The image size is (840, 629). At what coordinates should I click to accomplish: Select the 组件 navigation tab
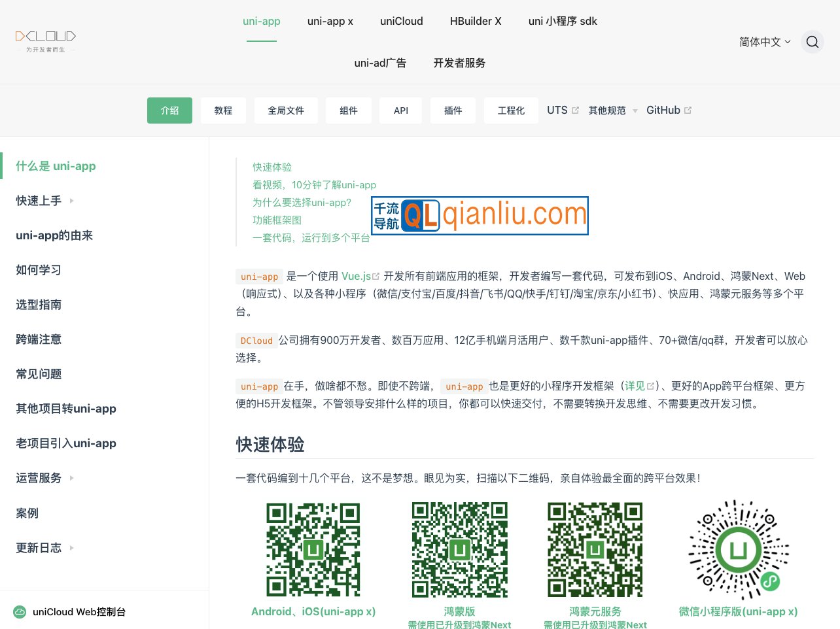(x=349, y=110)
